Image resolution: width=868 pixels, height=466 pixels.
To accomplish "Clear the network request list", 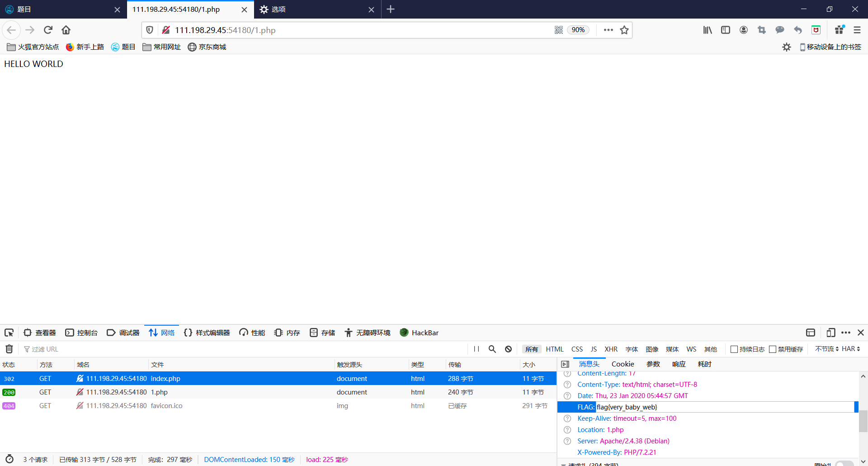I will click(x=9, y=348).
